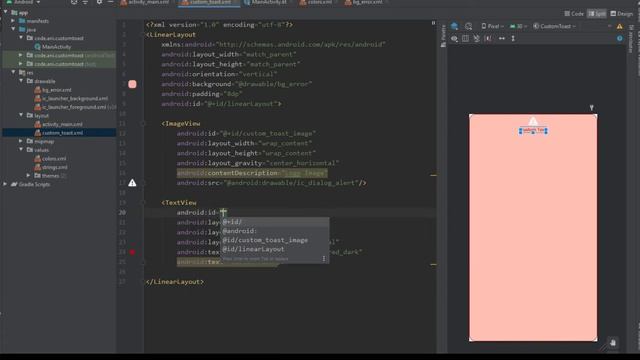Screen dimensions: 640x360
Task: Switch to Design view mode
Action: tap(622, 13)
